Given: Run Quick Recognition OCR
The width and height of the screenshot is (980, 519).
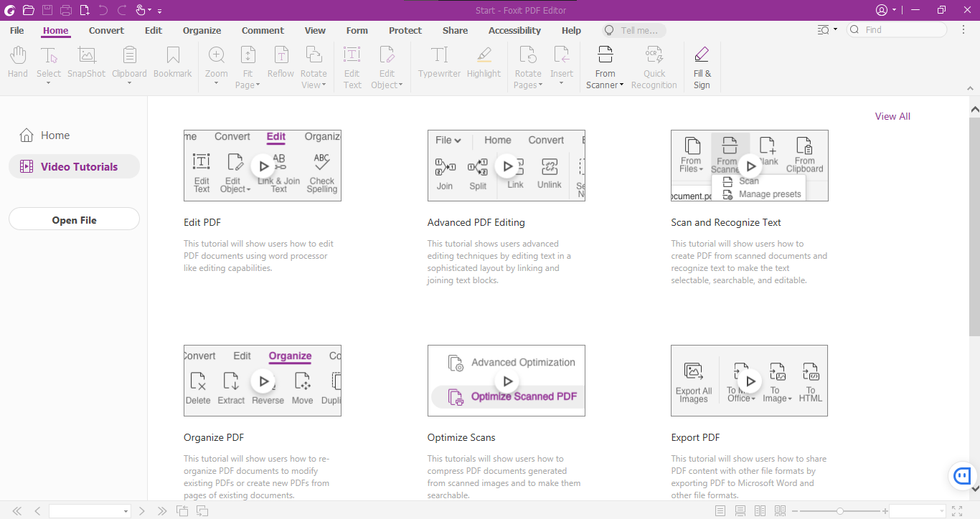Looking at the screenshot, I should tap(654, 67).
